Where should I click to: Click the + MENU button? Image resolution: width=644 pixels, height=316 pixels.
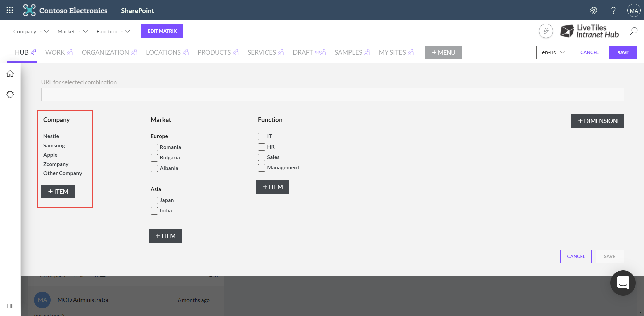(443, 52)
